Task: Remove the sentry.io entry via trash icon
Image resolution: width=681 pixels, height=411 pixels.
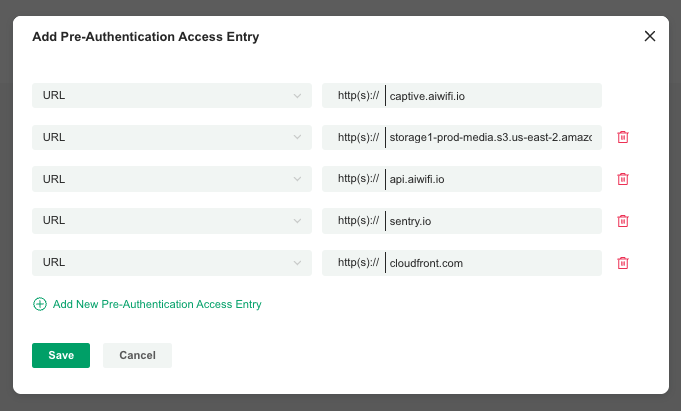Action: pos(623,221)
